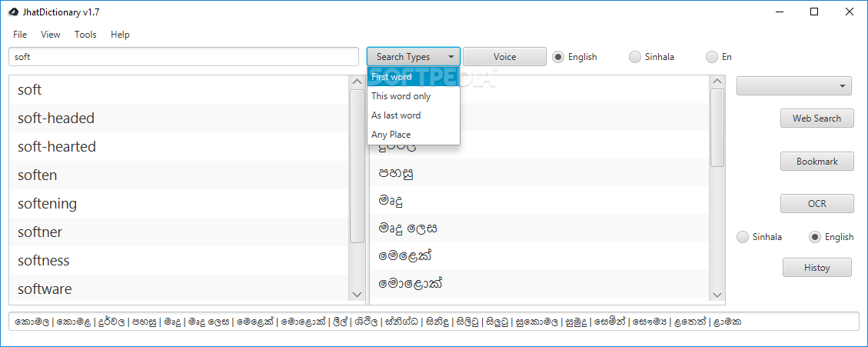Image resolution: width=868 pixels, height=347 pixels.
Task: Choose 'First word' search type
Action: tap(414, 77)
